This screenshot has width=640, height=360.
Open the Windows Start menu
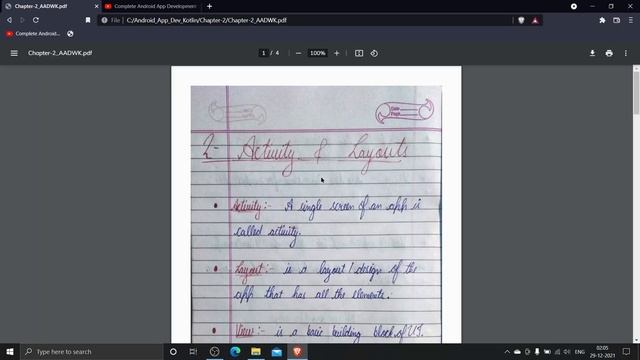(x=10, y=351)
